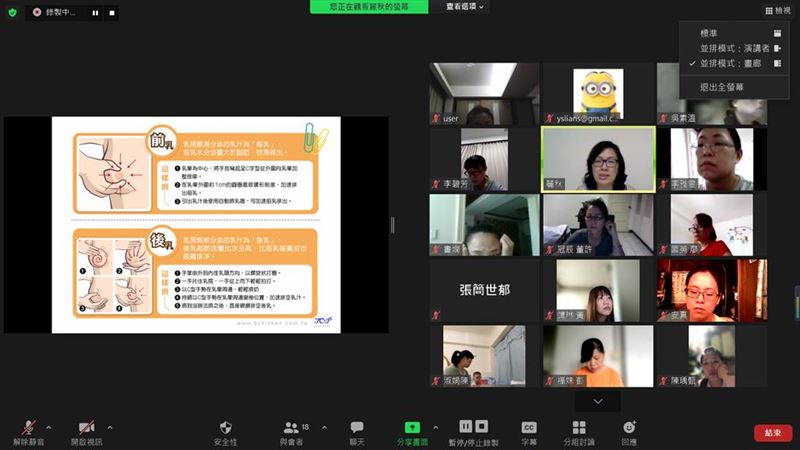The width and height of the screenshot is (800, 450).
Task: Open the 查看選項 dropdown
Action: coord(464,7)
